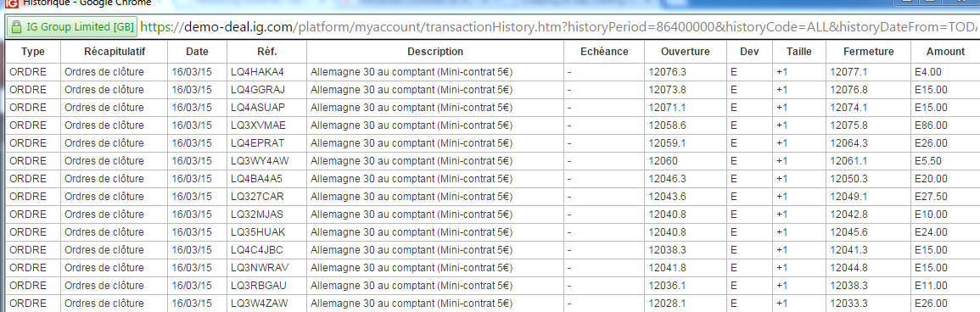Click the reference LQ3XVMAE

[266, 125]
